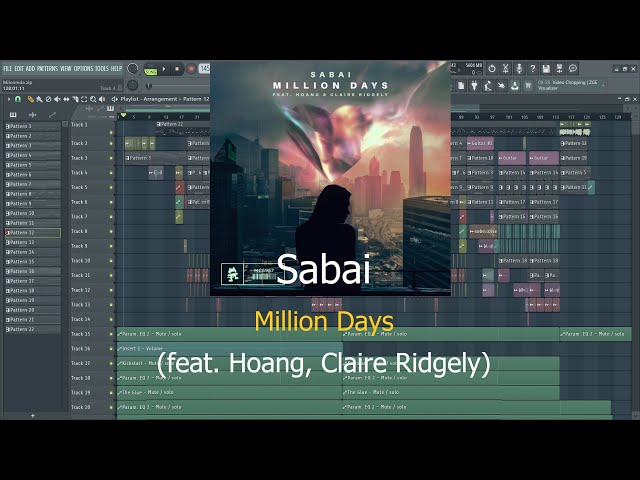Select the Paint brush tool

pos(40,99)
